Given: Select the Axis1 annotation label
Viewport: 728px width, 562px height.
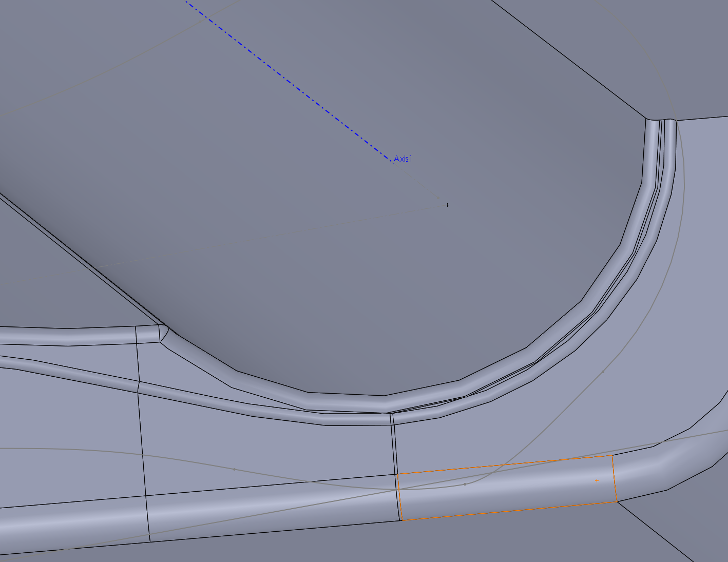Looking at the screenshot, I should (x=403, y=159).
